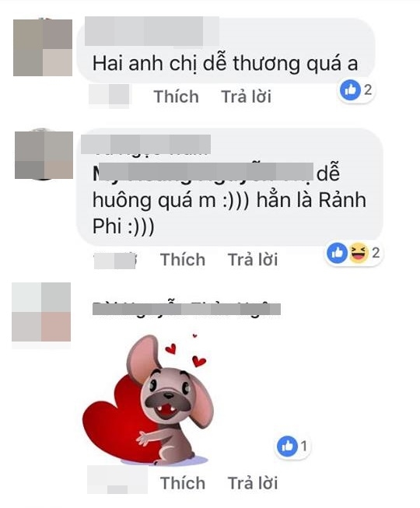Open second commenter's blurred avatar

pos(44,155)
